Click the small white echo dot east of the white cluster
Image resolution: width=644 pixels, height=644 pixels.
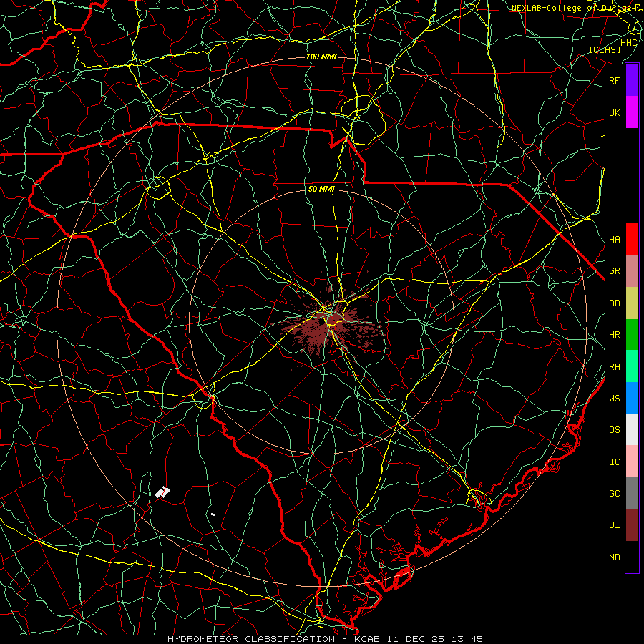pyautogui.click(x=213, y=514)
